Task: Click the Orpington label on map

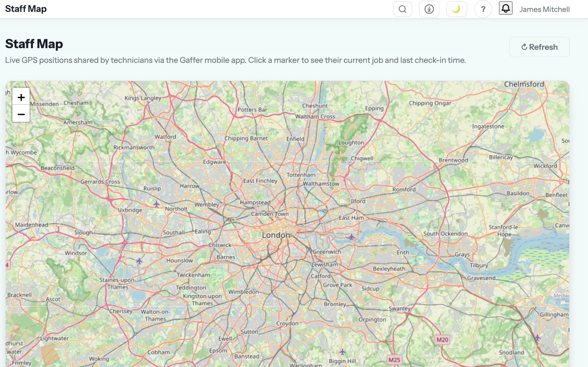Action: [x=372, y=319]
